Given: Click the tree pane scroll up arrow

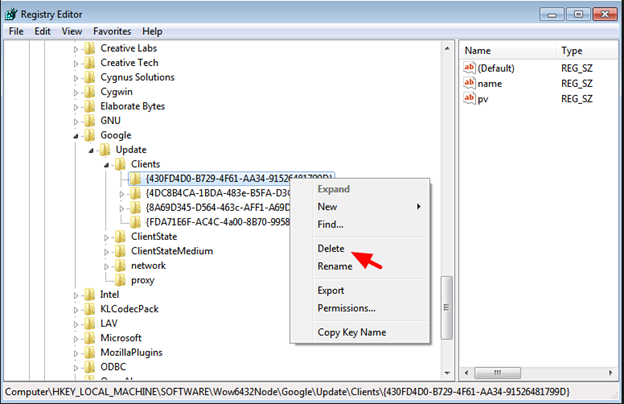Looking at the screenshot, I should 447,49.
